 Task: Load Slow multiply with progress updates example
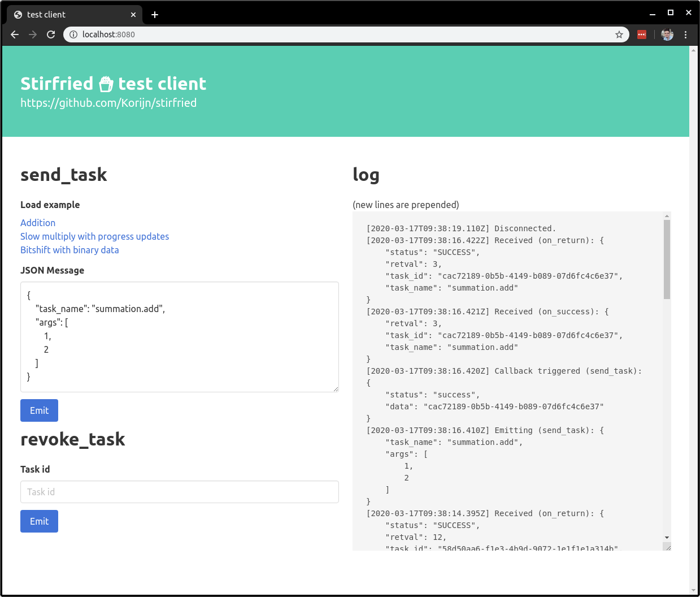[94, 236]
